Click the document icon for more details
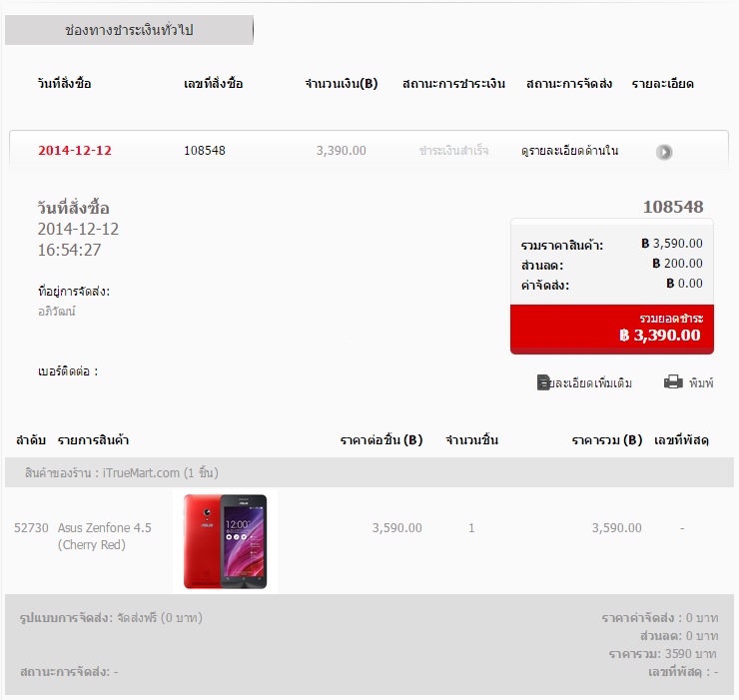This screenshot has height=700, width=739. pos(543,382)
